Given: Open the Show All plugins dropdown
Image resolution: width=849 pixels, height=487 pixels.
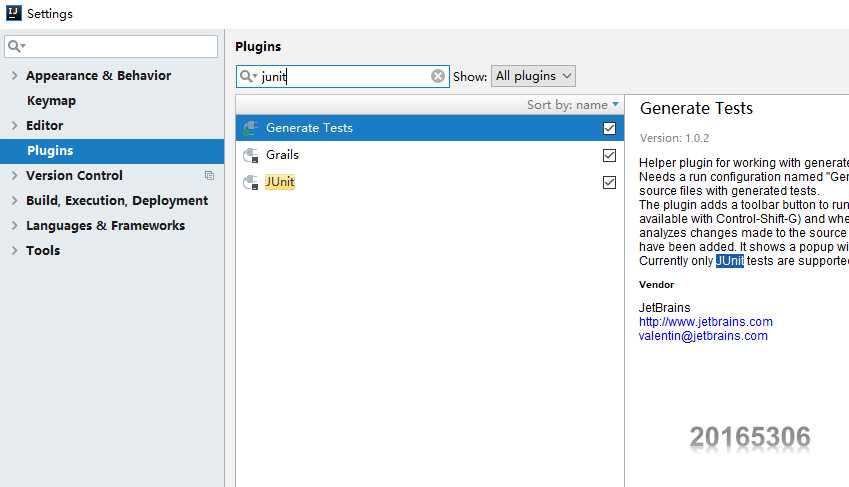Looking at the screenshot, I should (x=534, y=76).
